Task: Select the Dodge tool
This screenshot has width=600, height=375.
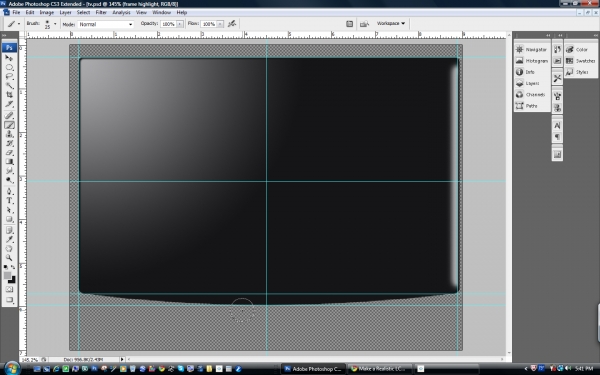Action: pyautogui.click(x=9, y=180)
